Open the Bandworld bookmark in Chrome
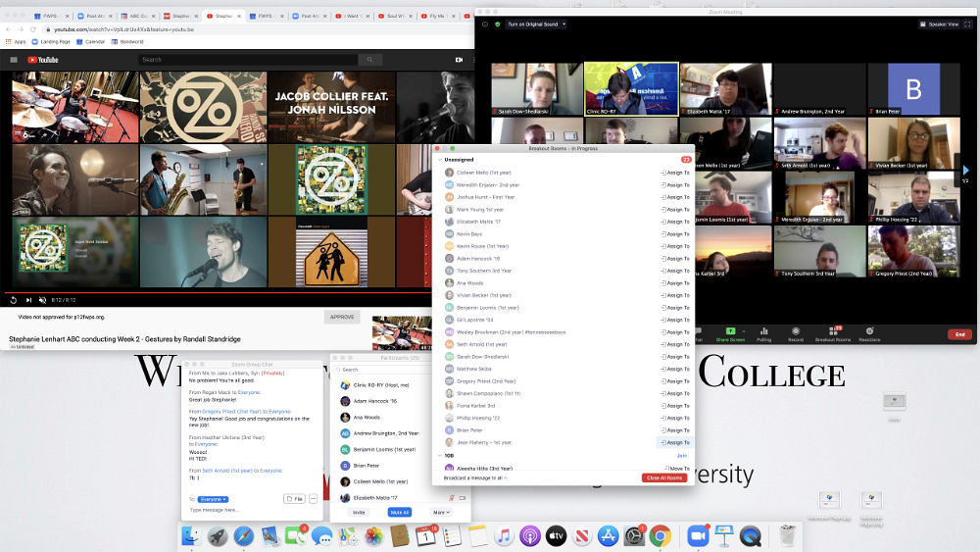 [x=127, y=42]
